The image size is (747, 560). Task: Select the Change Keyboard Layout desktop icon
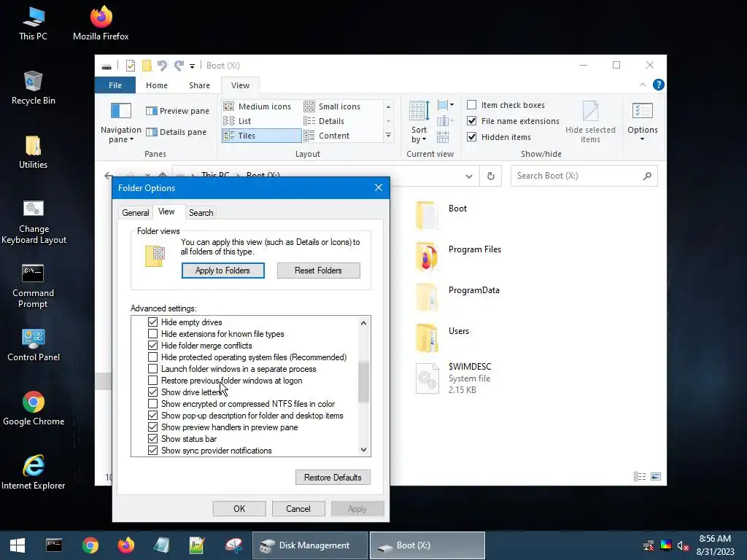(x=34, y=222)
